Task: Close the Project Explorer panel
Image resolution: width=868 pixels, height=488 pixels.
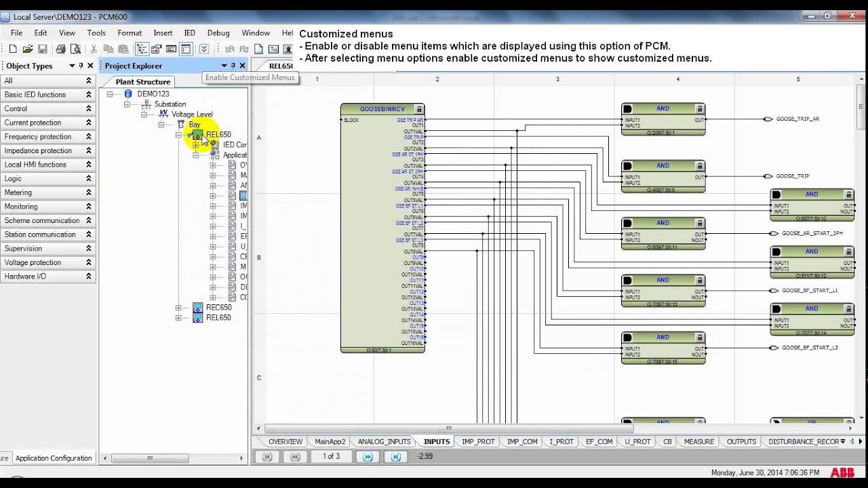Action: tap(242, 66)
